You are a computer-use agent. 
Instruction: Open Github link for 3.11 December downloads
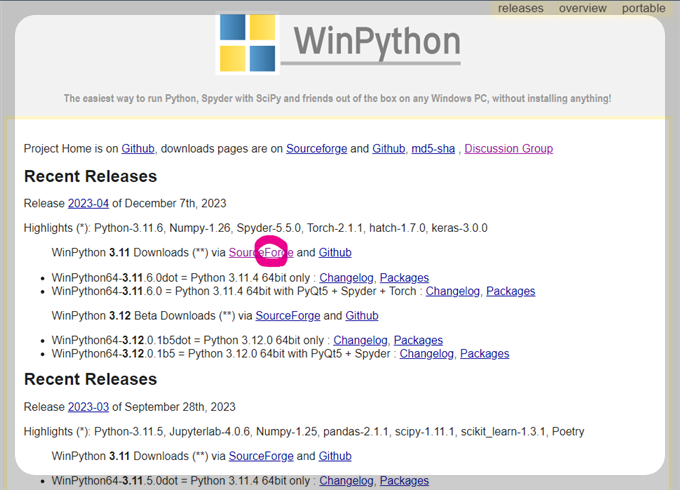tap(335, 252)
